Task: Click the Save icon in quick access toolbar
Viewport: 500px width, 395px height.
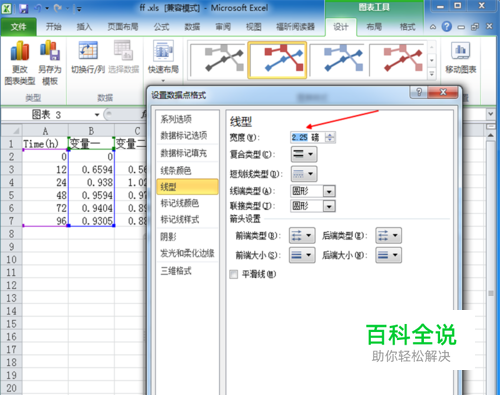Action: pyautogui.click(x=23, y=8)
